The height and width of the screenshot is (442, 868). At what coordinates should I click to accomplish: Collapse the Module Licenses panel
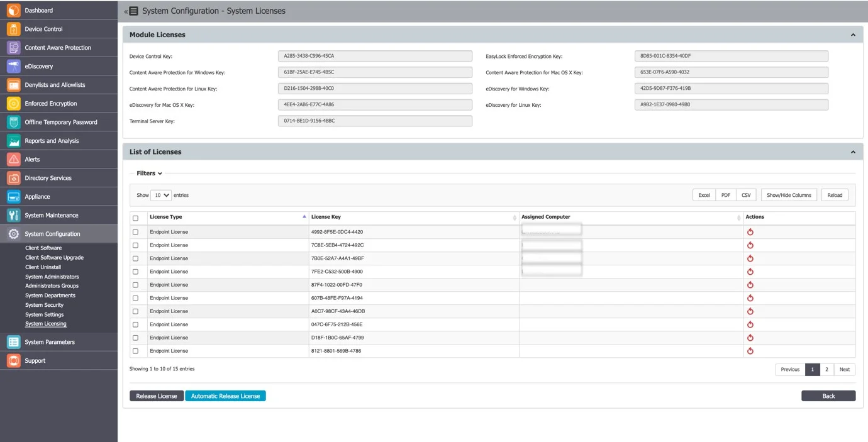pos(853,35)
